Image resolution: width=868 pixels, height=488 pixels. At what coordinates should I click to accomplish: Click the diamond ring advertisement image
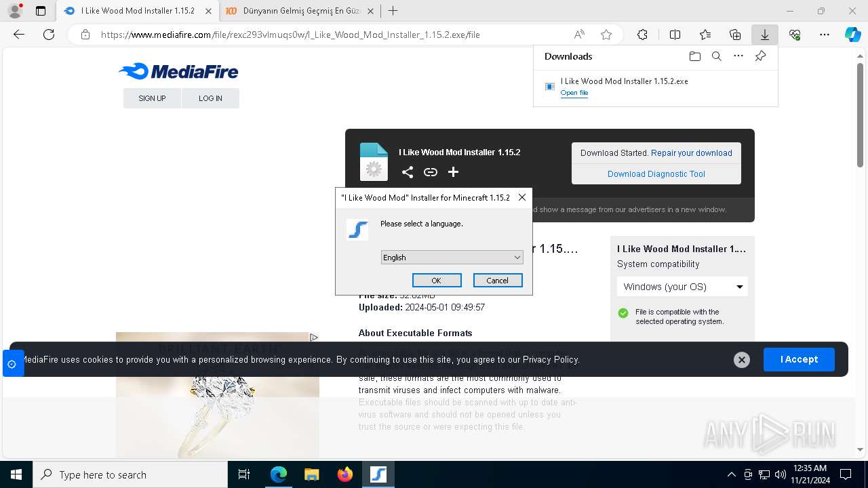click(217, 394)
